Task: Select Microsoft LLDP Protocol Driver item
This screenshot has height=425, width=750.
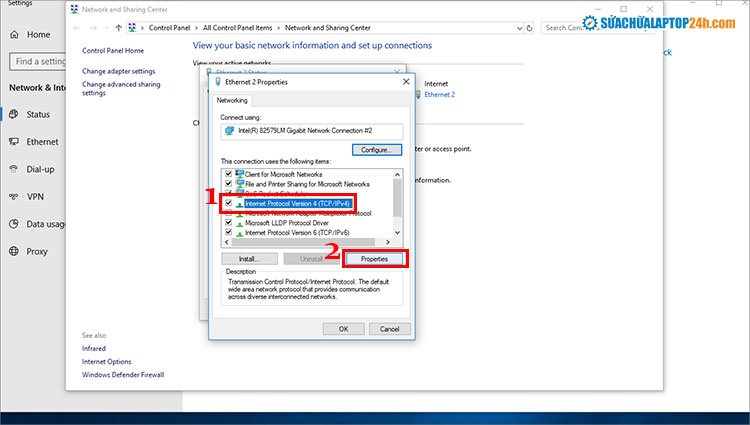Action: tap(285, 223)
